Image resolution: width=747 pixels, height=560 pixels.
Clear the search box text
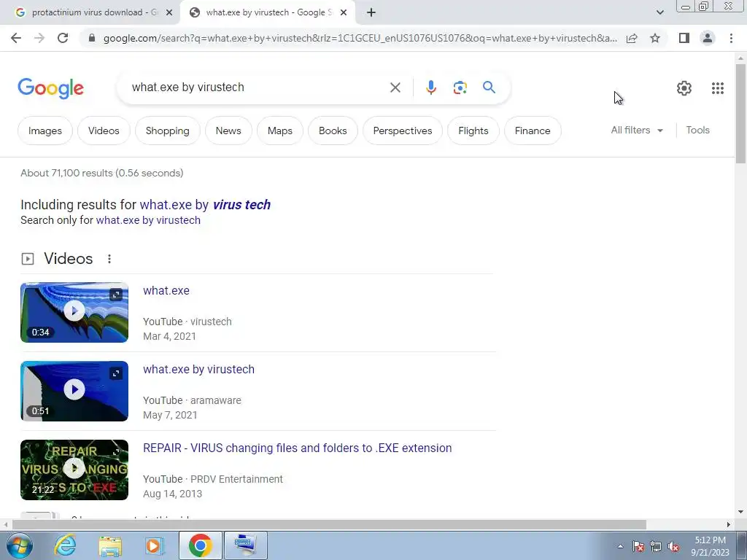[395, 87]
